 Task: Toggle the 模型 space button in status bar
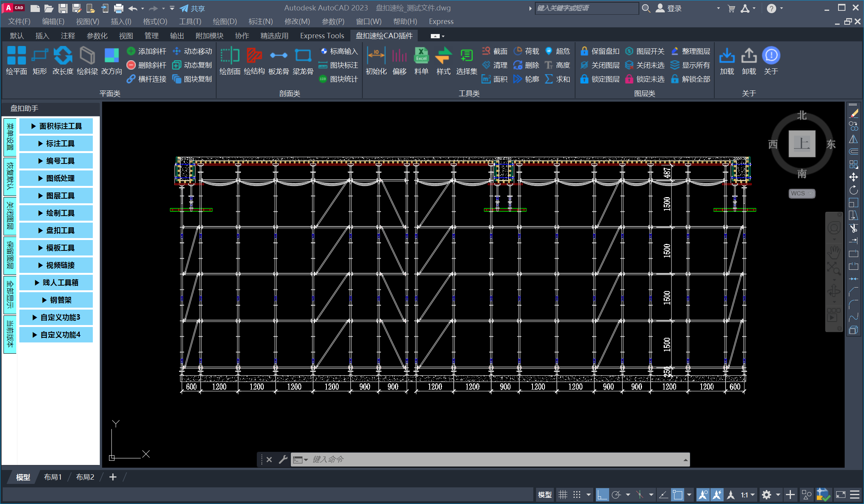[545, 495]
